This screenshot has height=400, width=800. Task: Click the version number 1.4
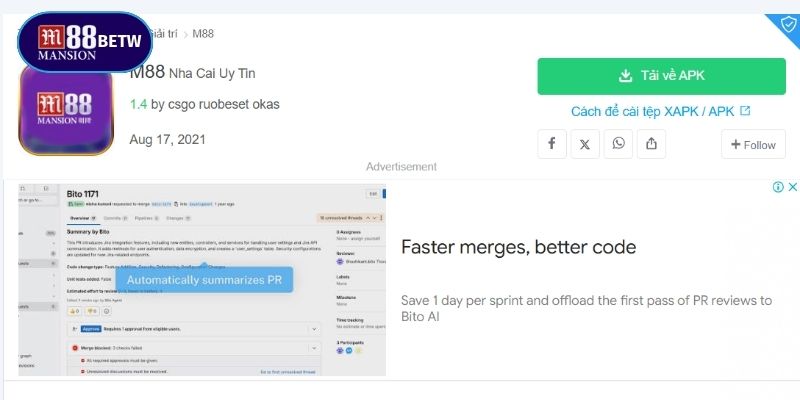point(138,105)
